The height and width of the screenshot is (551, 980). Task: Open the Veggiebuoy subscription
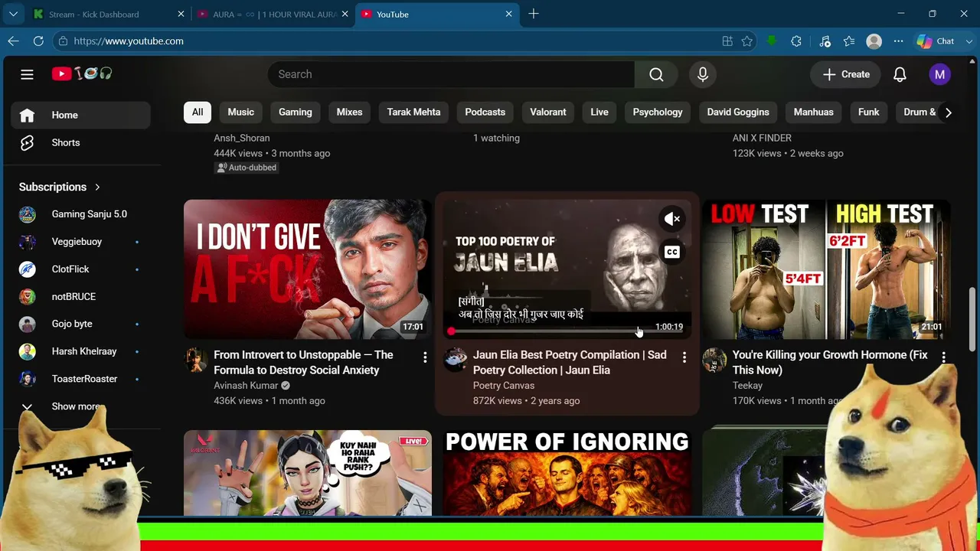click(x=80, y=242)
